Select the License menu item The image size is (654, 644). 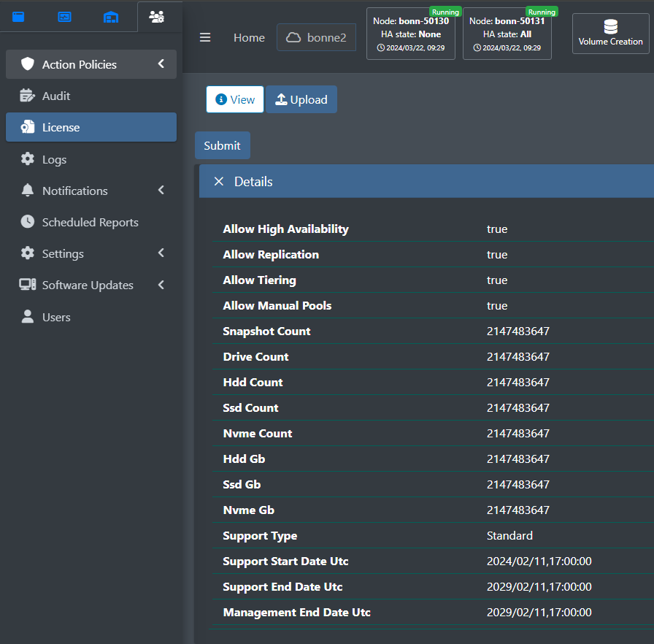point(91,127)
